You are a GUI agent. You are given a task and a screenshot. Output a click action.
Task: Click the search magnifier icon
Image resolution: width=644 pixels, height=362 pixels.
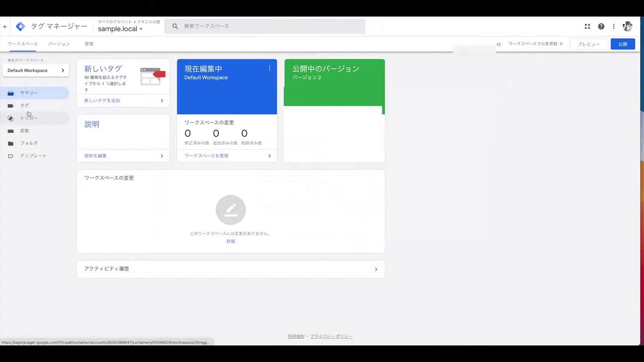click(x=175, y=26)
